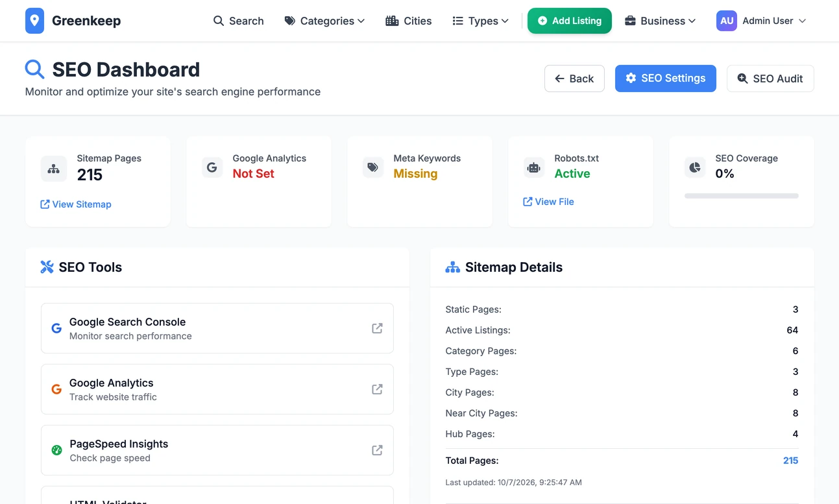Click the pie chart icon in SEO Coverage card
839x504 pixels.
pos(695,167)
